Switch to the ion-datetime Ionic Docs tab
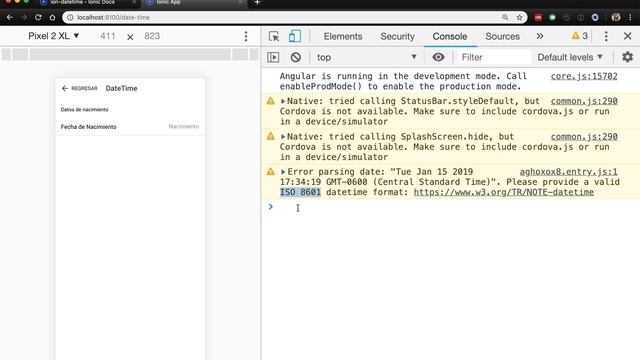The height and width of the screenshot is (360, 640). tap(88, 2)
